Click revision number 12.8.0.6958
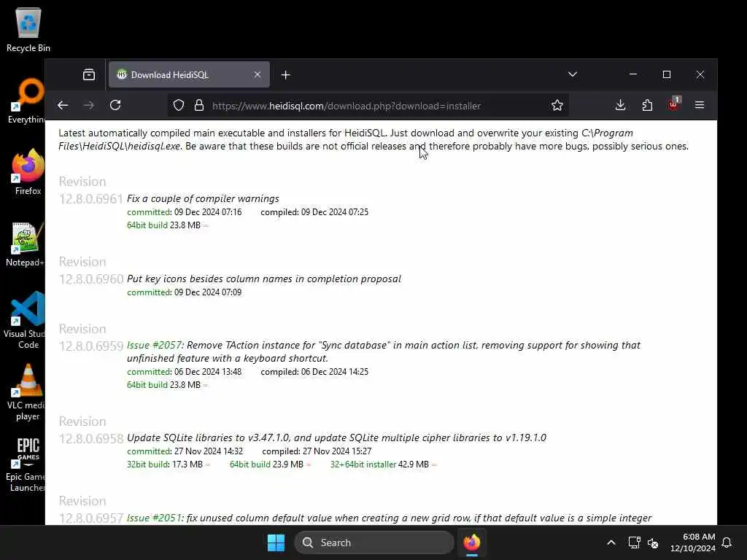Image resolution: width=747 pixels, height=560 pixels. point(91,438)
